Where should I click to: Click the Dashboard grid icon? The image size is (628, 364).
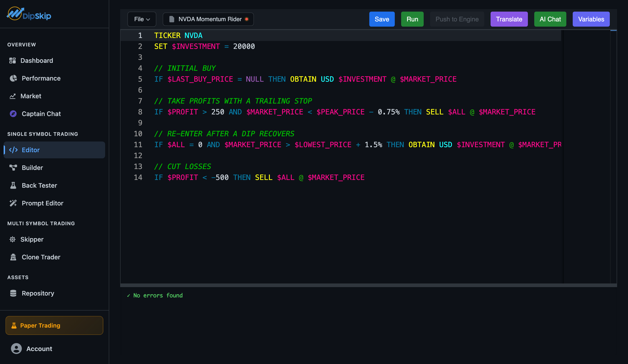13,61
